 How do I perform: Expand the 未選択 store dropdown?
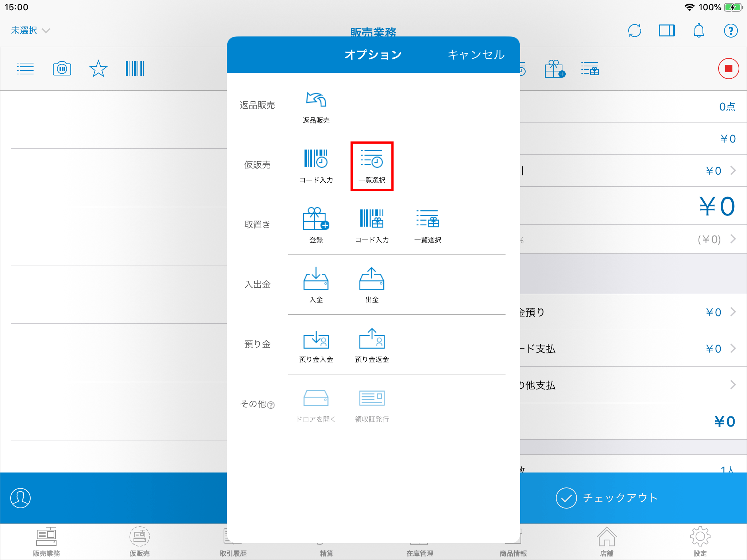pos(30,31)
